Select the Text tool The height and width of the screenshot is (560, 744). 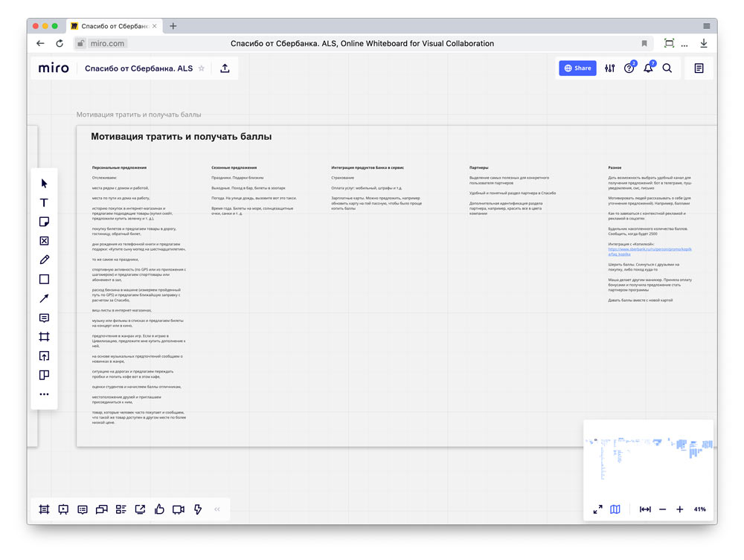pyautogui.click(x=44, y=202)
